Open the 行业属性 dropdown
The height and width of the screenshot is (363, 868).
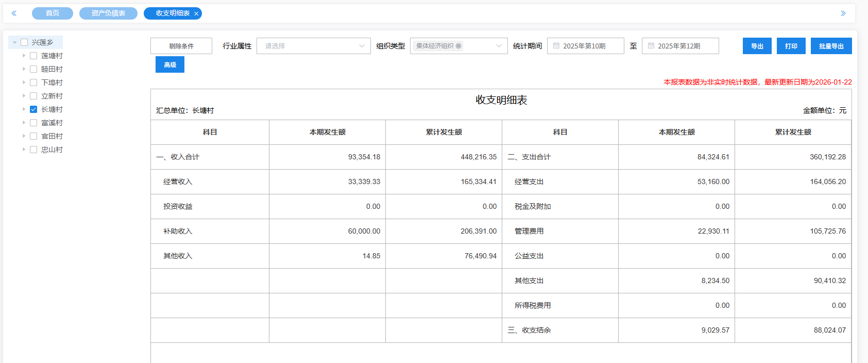[313, 46]
